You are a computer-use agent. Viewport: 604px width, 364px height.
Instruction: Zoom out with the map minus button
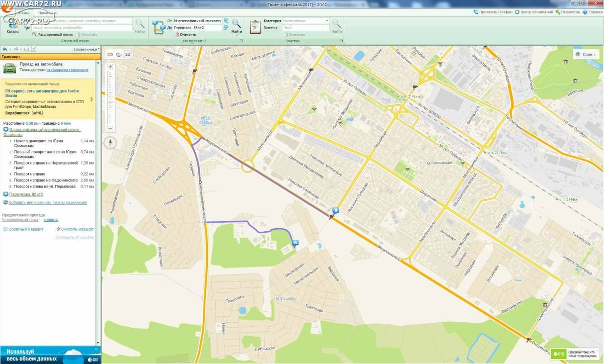(x=110, y=129)
